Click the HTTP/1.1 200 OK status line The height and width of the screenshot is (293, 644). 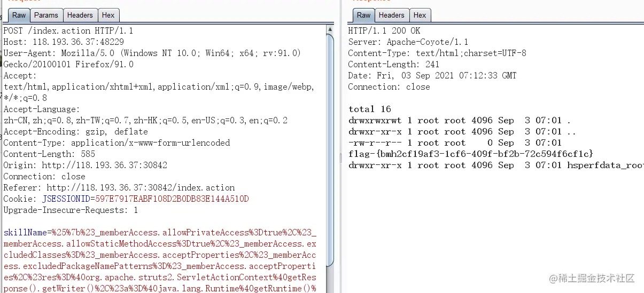[x=384, y=31]
